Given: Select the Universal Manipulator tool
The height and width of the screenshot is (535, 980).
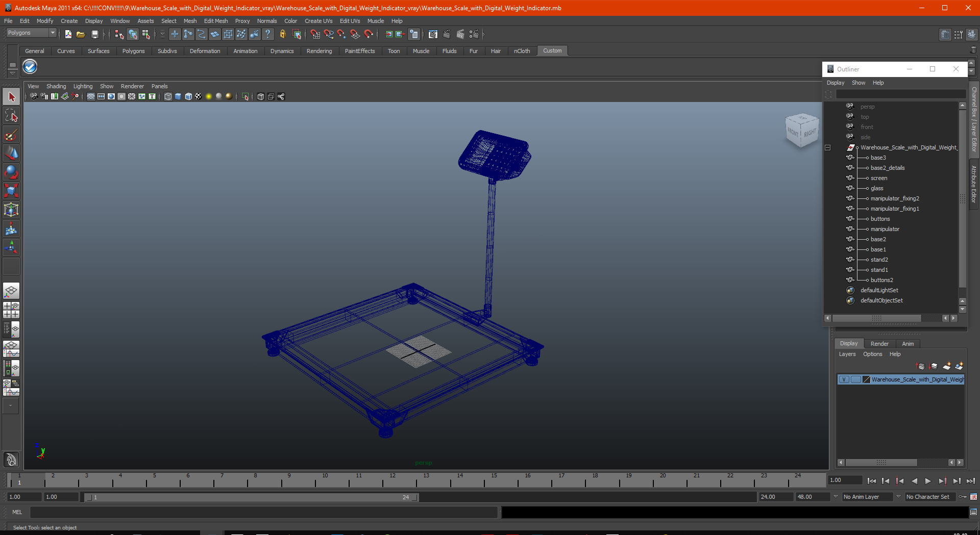Looking at the screenshot, I should [x=11, y=210].
